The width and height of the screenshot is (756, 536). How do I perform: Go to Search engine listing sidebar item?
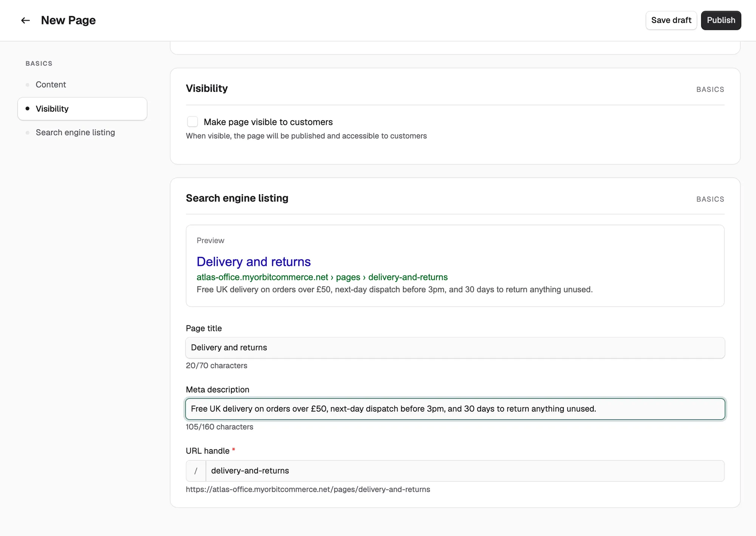pyautogui.click(x=75, y=133)
